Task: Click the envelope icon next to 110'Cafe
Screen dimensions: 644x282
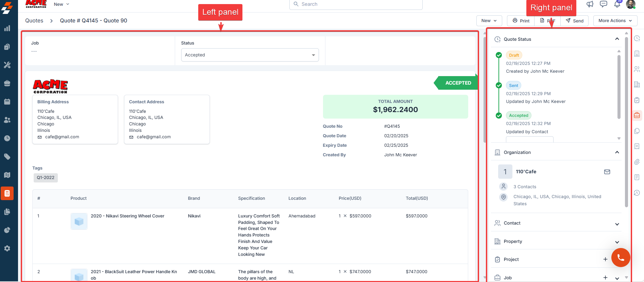Action: (607, 172)
